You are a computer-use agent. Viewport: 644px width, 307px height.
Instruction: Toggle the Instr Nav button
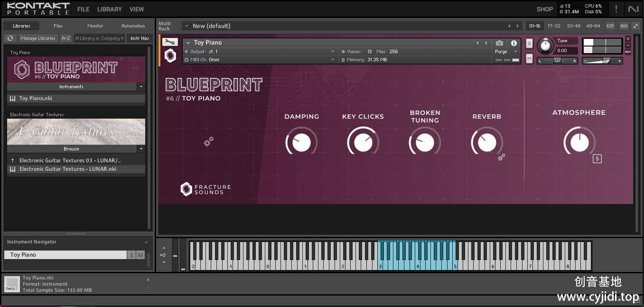click(x=140, y=38)
